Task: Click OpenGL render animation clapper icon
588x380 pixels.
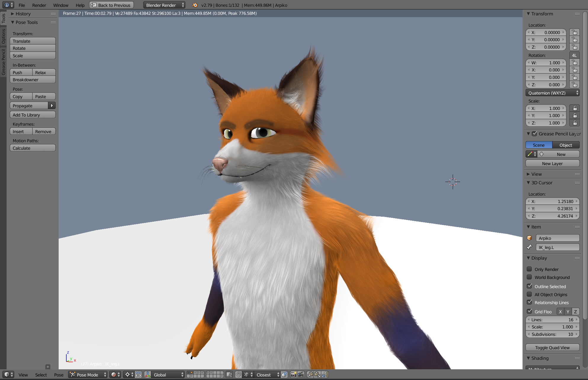Action: coord(301,375)
